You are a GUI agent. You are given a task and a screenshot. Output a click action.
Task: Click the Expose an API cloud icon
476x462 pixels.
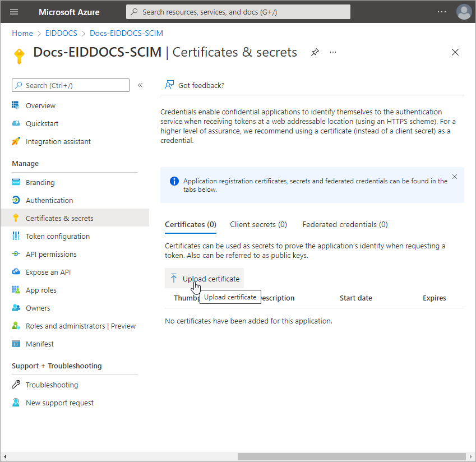[x=16, y=272]
